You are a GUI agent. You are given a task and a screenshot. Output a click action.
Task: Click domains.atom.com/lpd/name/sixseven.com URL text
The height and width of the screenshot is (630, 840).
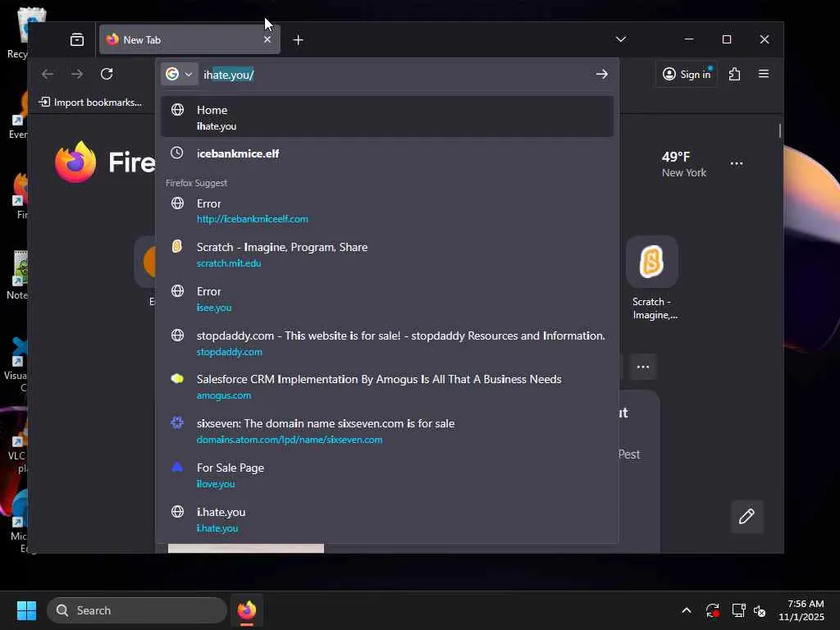(x=290, y=440)
